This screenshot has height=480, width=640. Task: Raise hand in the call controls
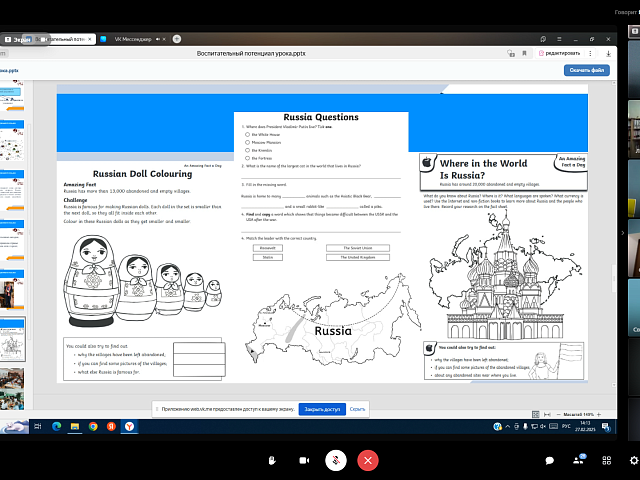coord(272,460)
